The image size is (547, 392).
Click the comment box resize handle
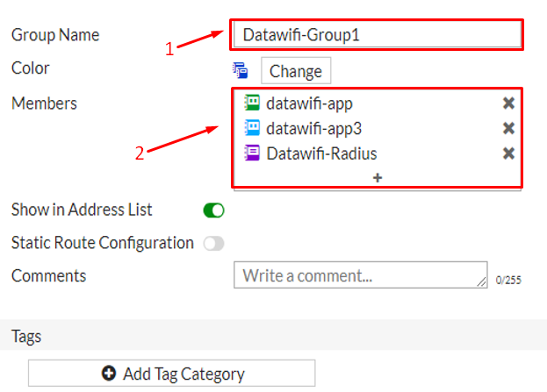click(481, 282)
